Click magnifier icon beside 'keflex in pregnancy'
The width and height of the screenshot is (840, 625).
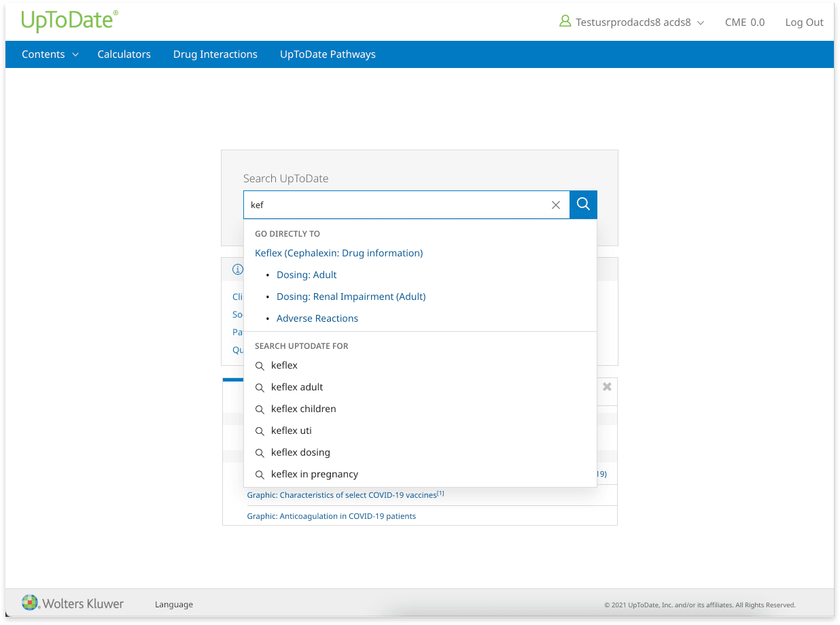click(x=260, y=475)
